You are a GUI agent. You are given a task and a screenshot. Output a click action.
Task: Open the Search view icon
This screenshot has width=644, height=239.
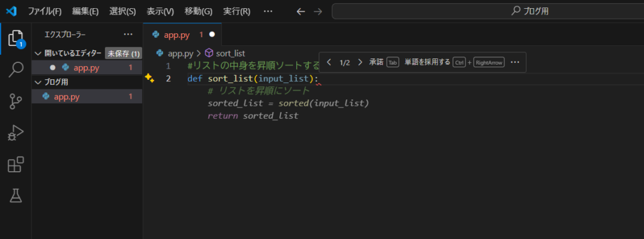(16, 69)
